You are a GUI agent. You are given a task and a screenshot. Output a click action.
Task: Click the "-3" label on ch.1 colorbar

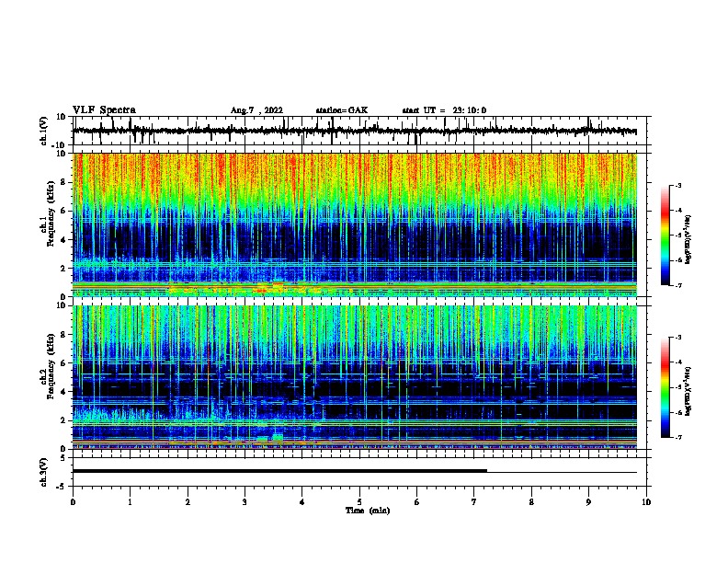point(677,186)
